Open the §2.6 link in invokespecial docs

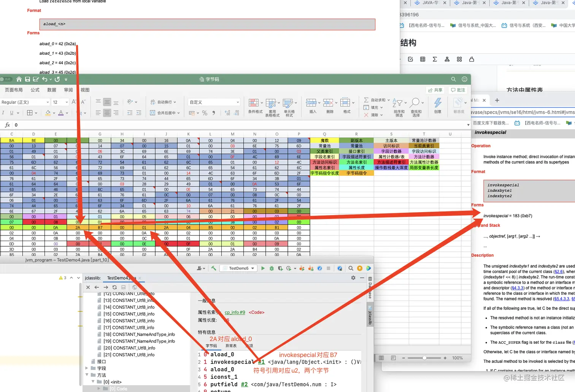[559, 271]
